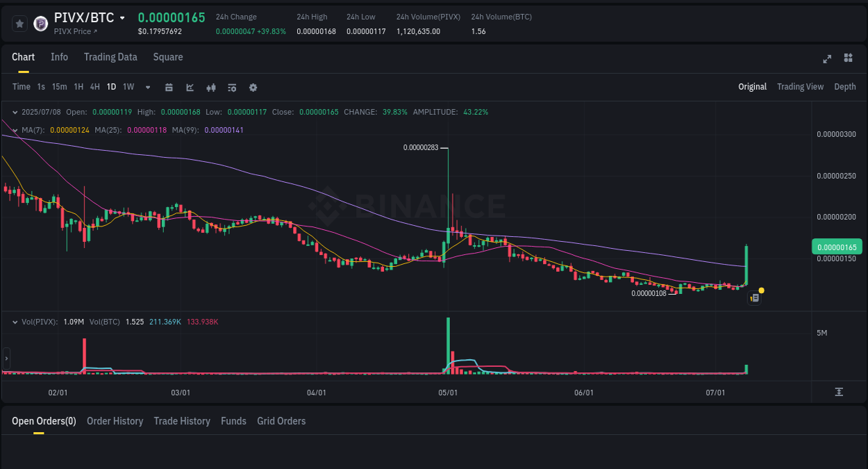This screenshot has width=868, height=469.
Task: Switch the chart to Depth view
Action: point(844,87)
